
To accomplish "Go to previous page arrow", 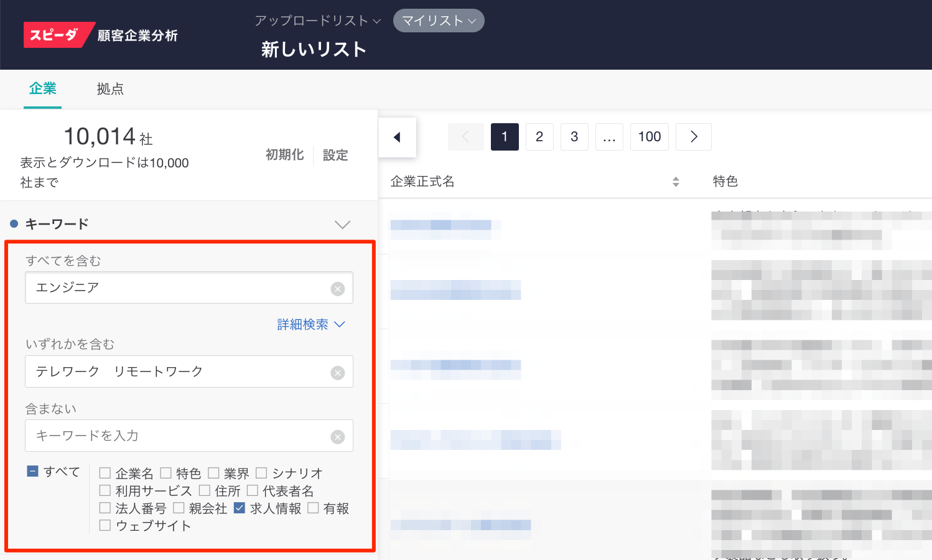I will coord(465,137).
